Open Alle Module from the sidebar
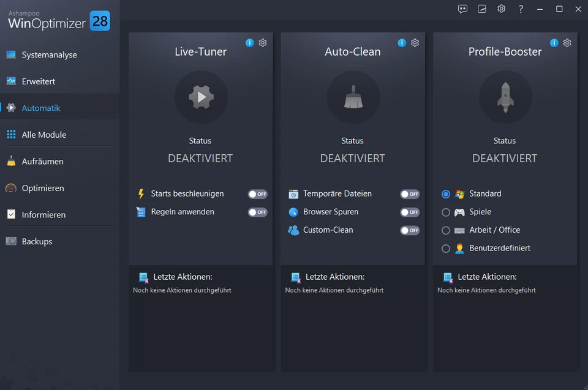The height and width of the screenshot is (390, 588). pos(44,134)
